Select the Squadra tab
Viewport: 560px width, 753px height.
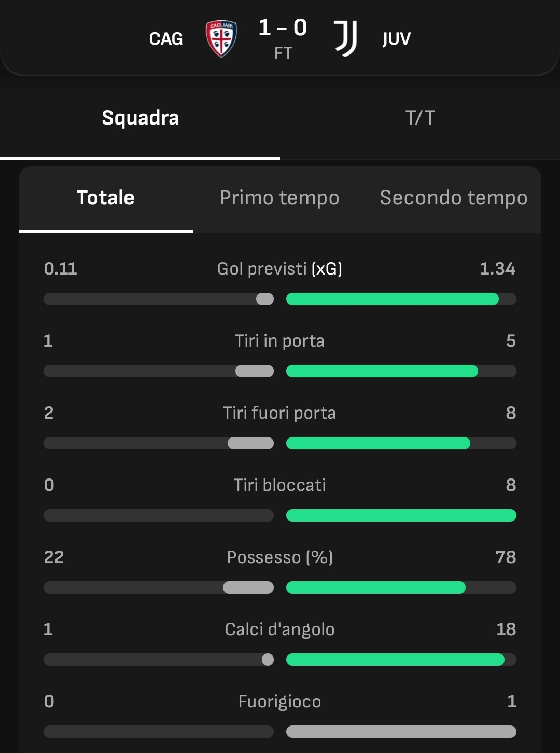click(140, 118)
